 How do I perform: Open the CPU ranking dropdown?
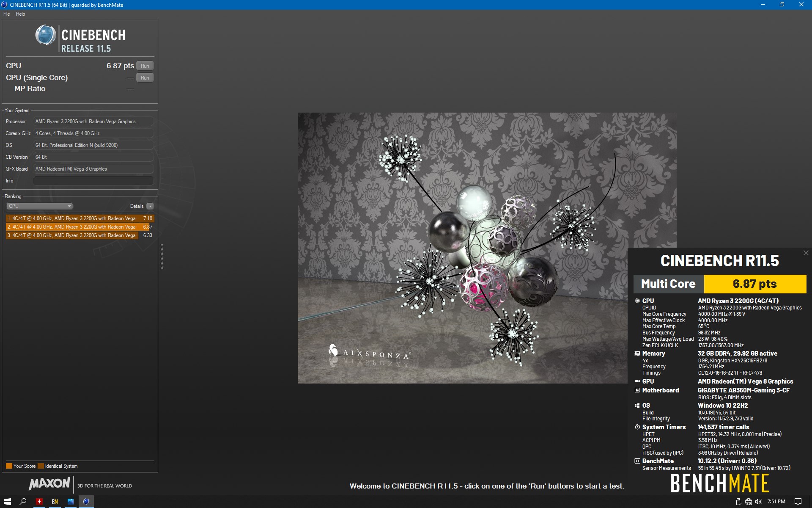(39, 206)
